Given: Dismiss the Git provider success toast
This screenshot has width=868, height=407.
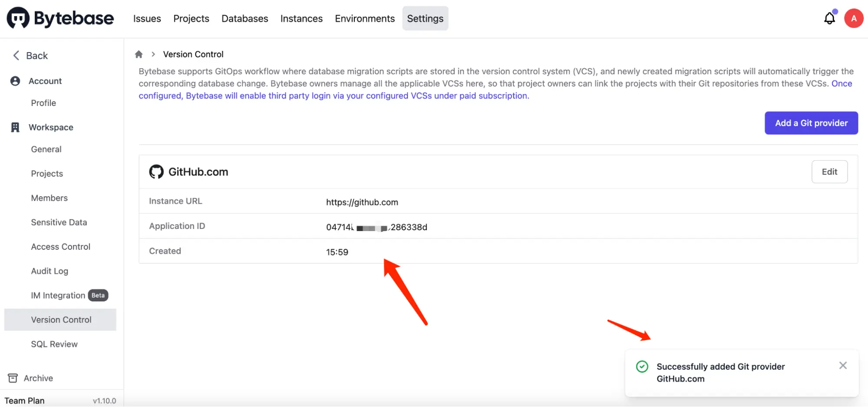Looking at the screenshot, I should [x=843, y=365].
